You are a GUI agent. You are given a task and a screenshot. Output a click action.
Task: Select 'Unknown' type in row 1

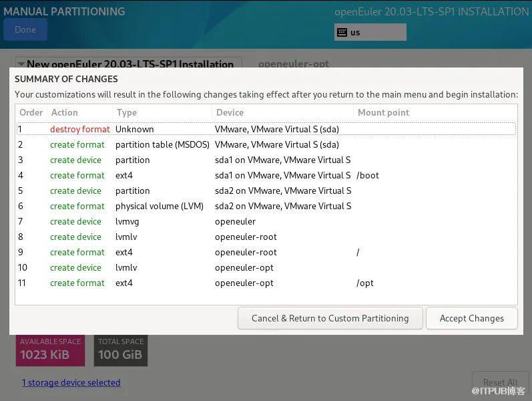pos(134,129)
